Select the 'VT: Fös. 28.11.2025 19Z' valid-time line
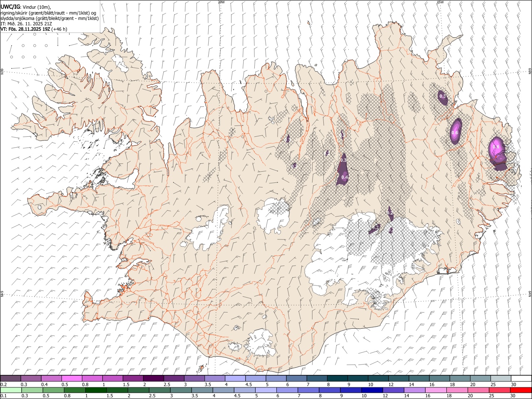Image resolution: width=532 pixels, height=399 pixels. (25, 29)
